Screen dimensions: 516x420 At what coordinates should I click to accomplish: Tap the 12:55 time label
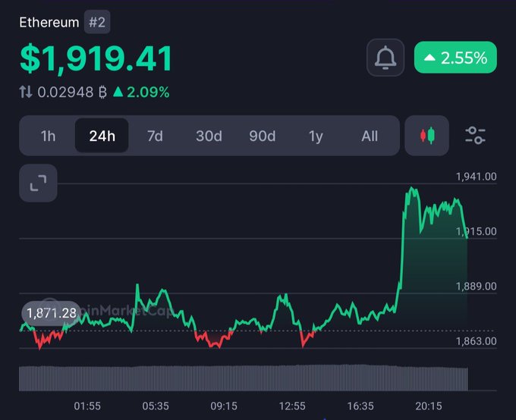[x=292, y=406]
